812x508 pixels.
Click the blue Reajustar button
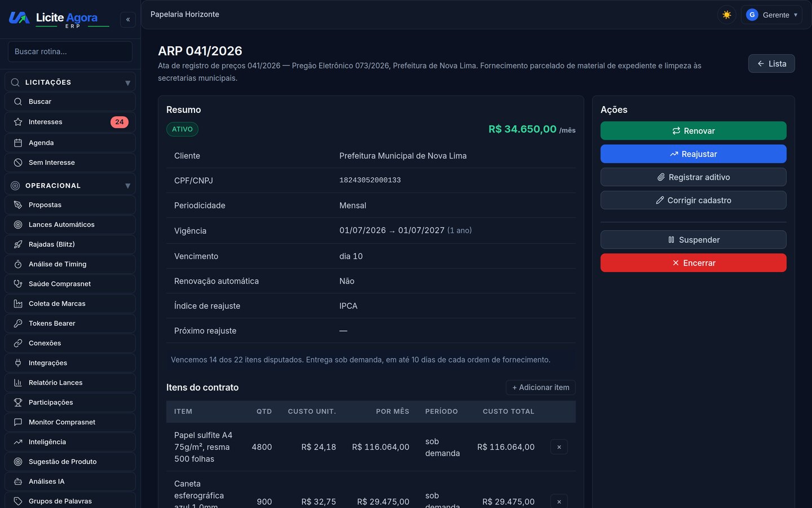(x=694, y=154)
